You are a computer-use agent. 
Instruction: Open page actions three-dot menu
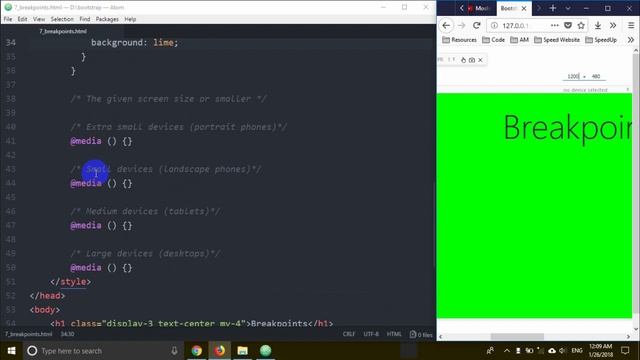(554, 25)
